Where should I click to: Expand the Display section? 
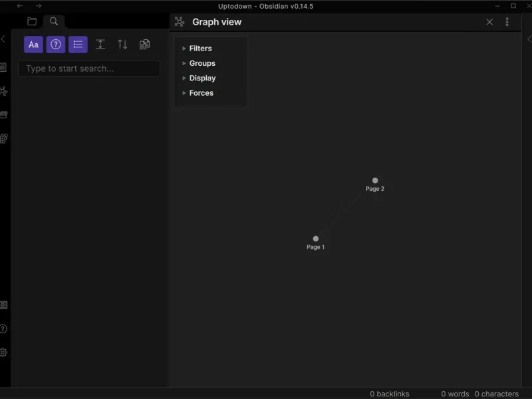tap(199, 78)
